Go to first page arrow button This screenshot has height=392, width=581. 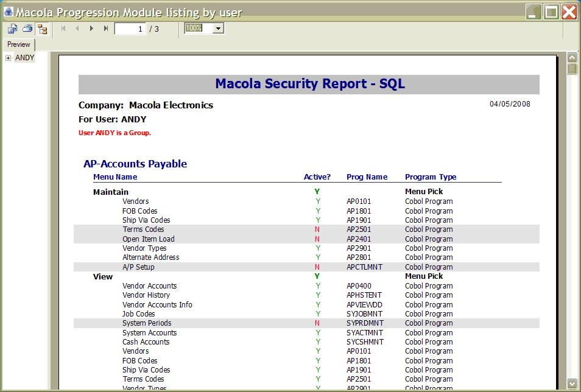point(63,29)
